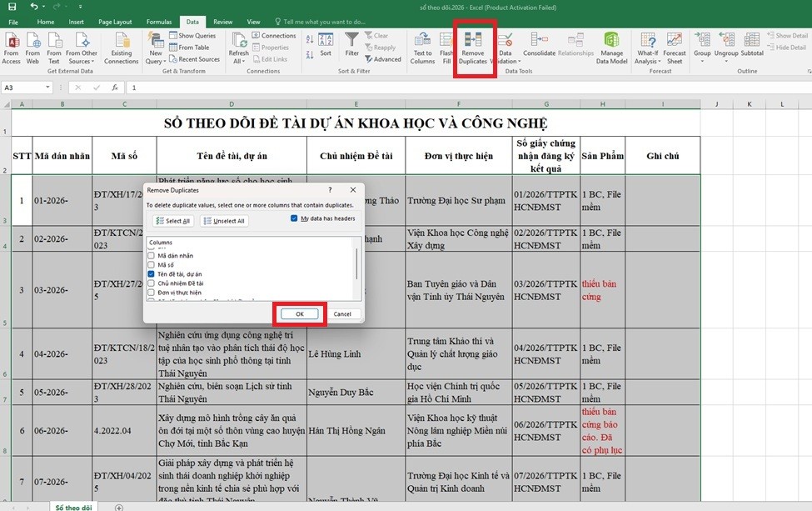Launch the Remove Duplicates tool
This screenshot has width=812, height=511.
point(473,48)
